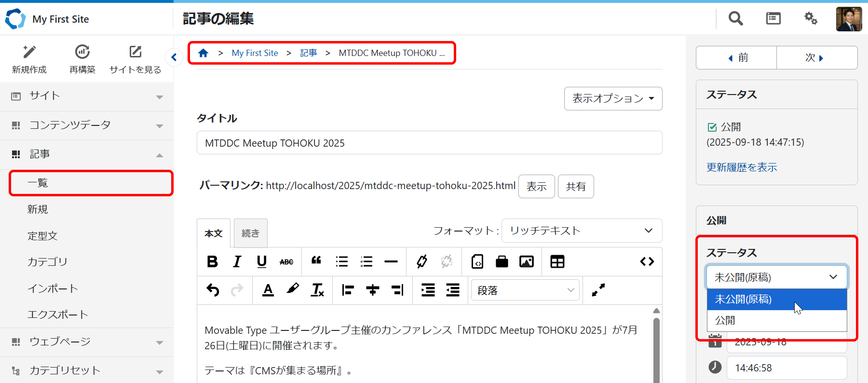
Task: Expand the editor to fullscreen
Action: click(x=598, y=290)
